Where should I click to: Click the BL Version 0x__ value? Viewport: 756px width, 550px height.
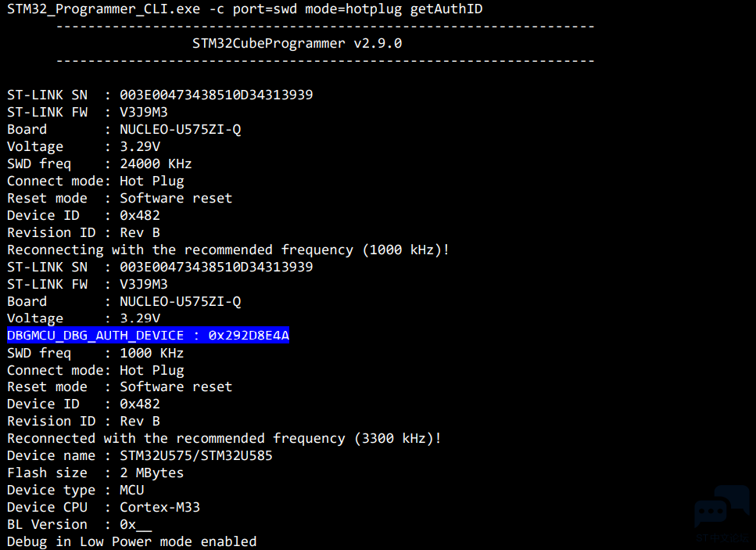(x=135, y=524)
